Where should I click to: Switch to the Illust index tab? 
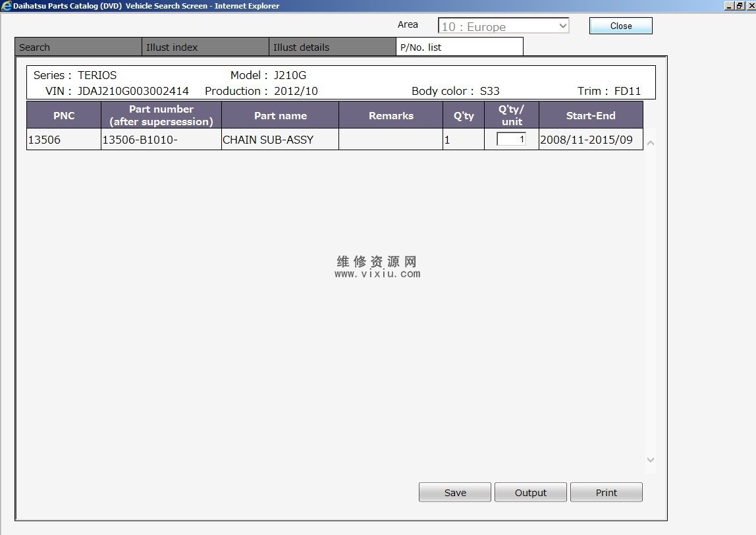205,47
